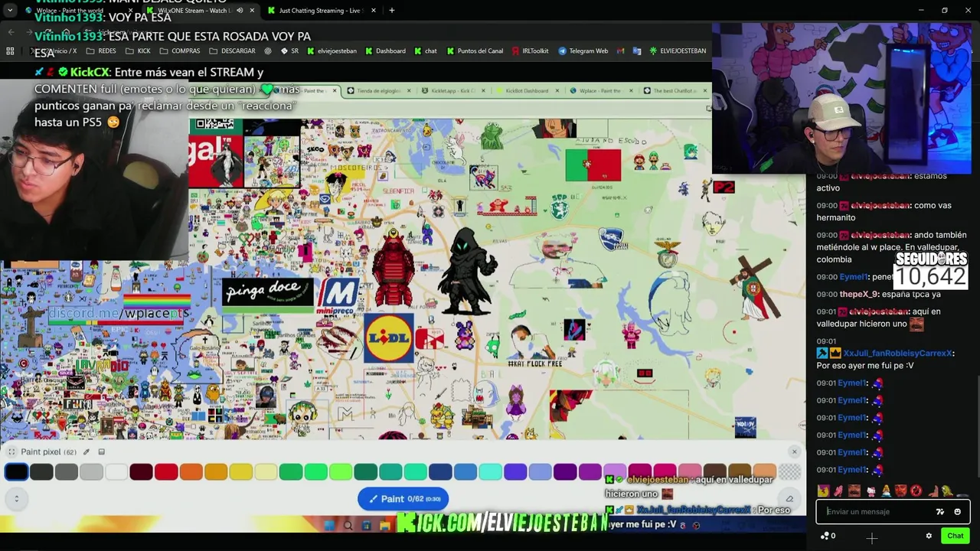Expand the Paint pixel panel with corner-brackets icon
This screenshot has width=980, height=551.
[x=11, y=452]
